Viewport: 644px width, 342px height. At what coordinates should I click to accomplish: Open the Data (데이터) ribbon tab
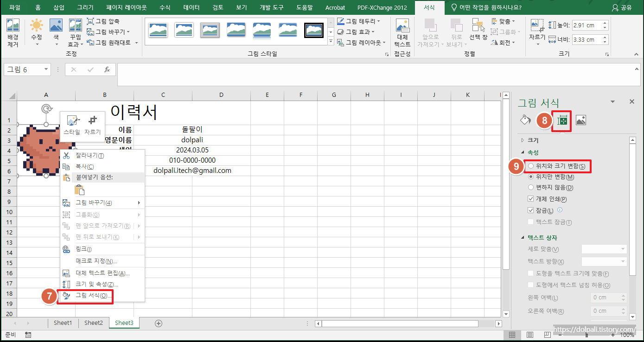point(191,7)
